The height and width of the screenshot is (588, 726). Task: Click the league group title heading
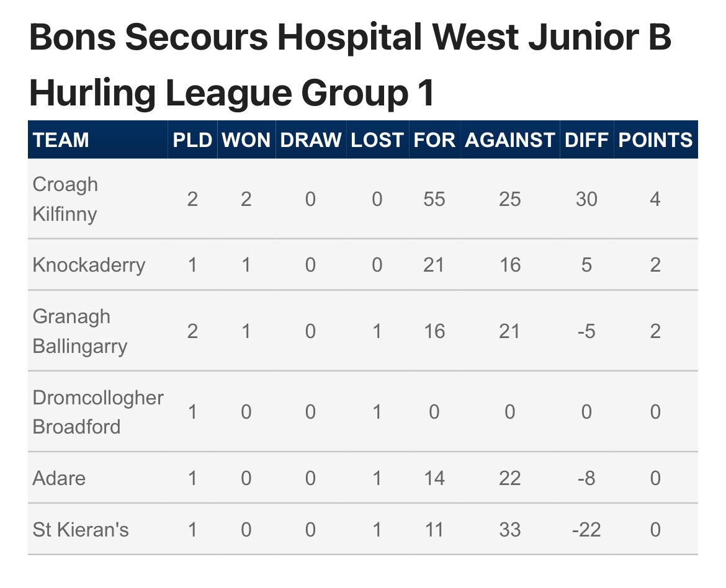(x=350, y=65)
